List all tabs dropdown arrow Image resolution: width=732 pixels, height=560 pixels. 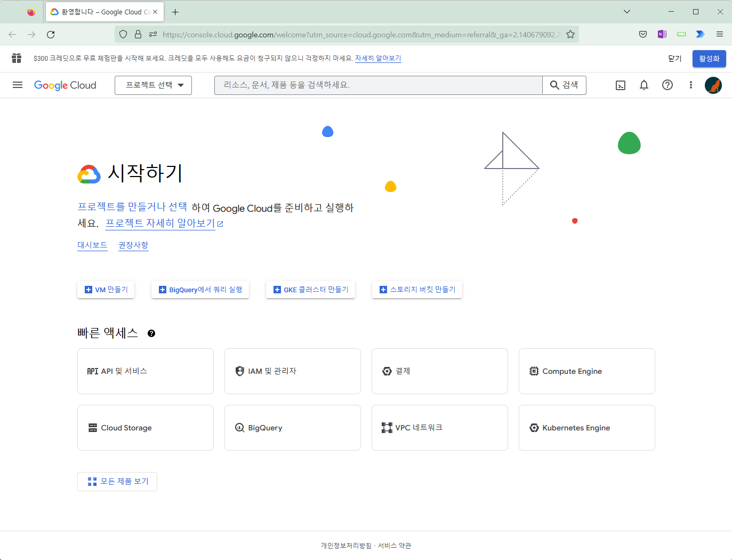627,12
